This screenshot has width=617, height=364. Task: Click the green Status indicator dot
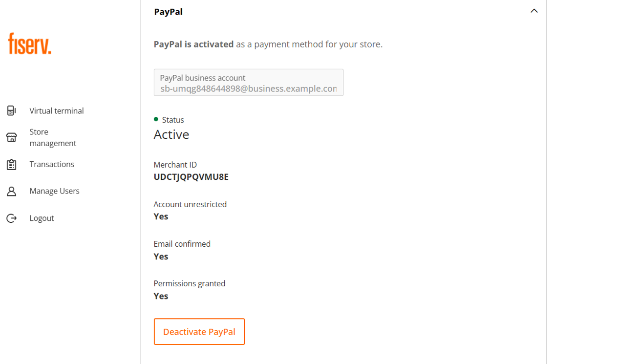(156, 119)
